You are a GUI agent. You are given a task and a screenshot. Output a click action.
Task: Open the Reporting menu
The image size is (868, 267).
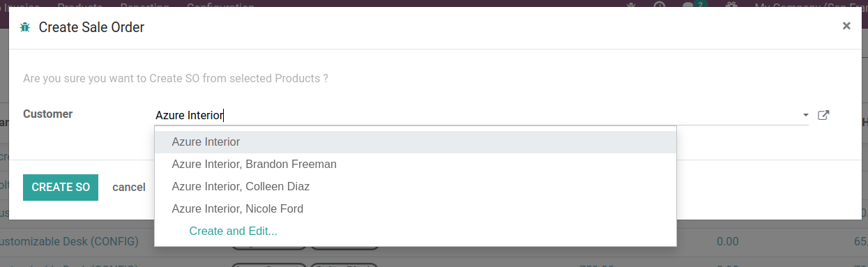[145, 5]
